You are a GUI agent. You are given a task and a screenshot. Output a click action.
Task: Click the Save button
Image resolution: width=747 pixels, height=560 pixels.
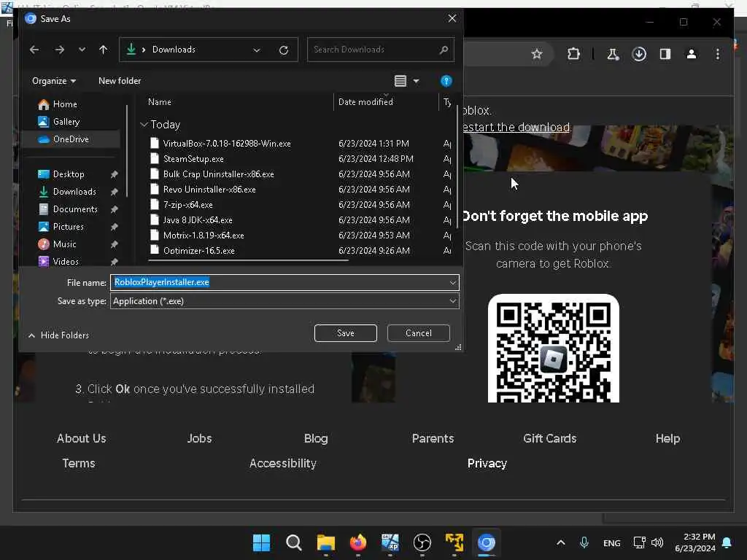tap(345, 333)
